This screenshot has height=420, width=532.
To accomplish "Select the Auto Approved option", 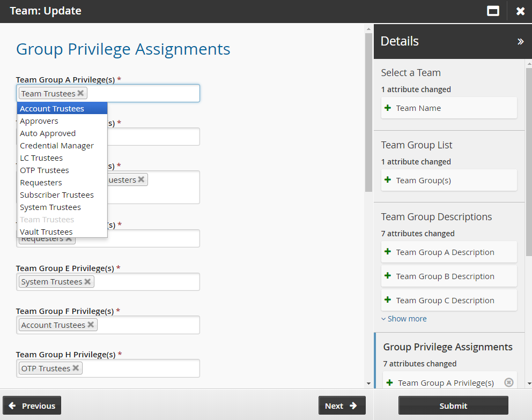I will coord(48,133).
